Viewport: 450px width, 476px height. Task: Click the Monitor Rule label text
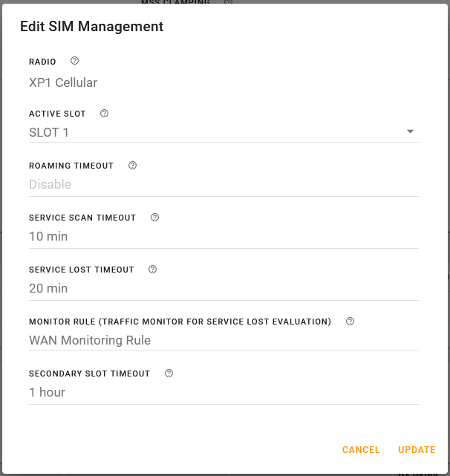pyautogui.click(x=180, y=322)
